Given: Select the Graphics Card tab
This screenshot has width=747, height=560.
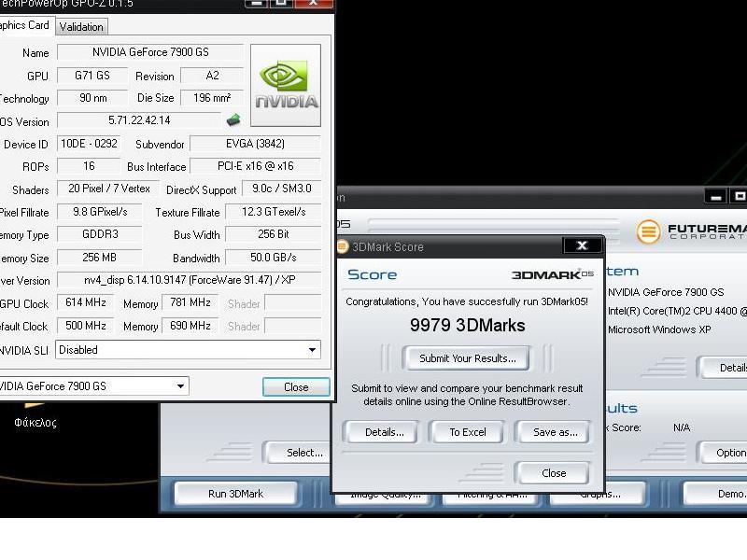Looking at the screenshot, I should click(26, 25).
